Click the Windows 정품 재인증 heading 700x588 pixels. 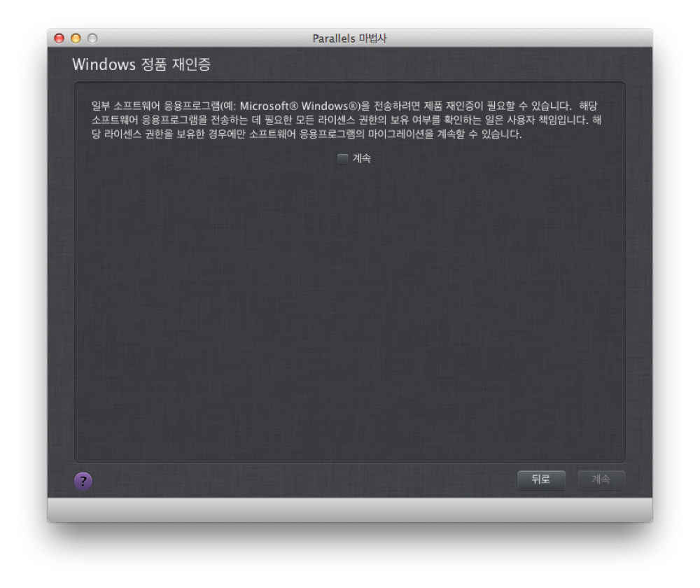click(141, 64)
